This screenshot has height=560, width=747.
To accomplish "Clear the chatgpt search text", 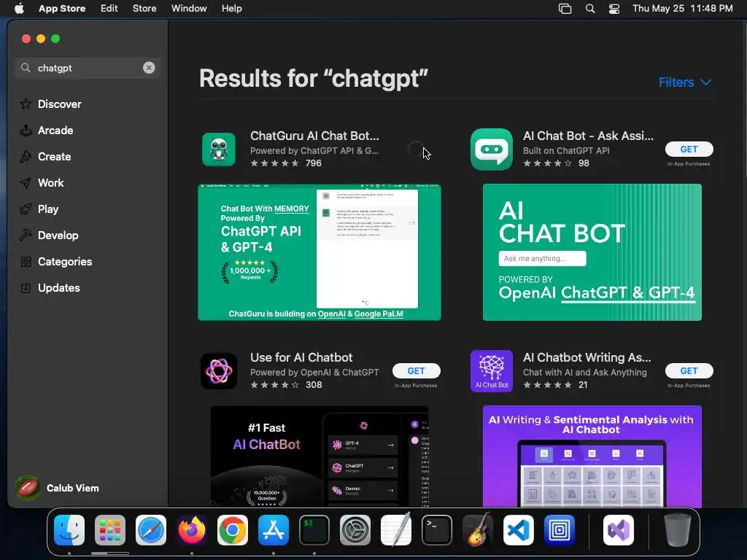I will tap(149, 68).
